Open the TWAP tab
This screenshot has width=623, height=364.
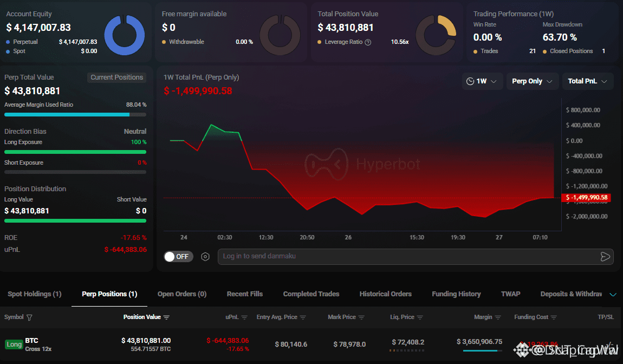[510, 294]
